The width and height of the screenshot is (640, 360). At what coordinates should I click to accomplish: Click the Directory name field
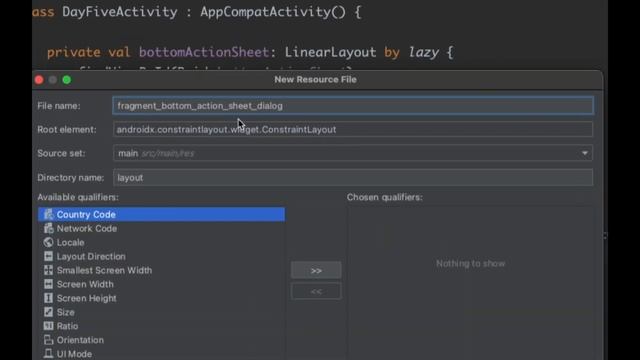click(x=353, y=178)
